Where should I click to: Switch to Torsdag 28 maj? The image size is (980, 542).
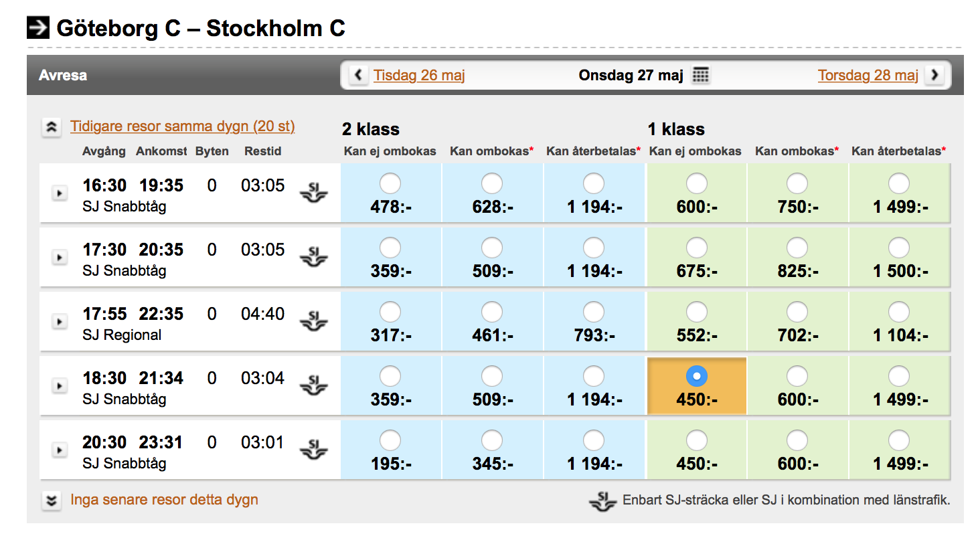tap(868, 75)
